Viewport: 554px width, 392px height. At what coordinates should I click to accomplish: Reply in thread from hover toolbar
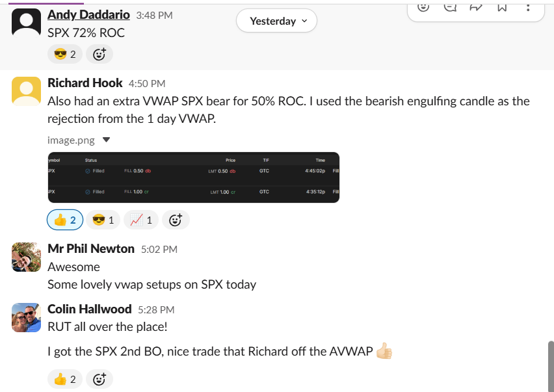coord(449,7)
